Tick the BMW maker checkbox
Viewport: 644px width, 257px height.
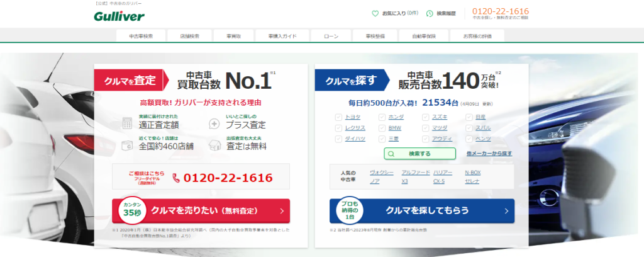click(x=382, y=128)
